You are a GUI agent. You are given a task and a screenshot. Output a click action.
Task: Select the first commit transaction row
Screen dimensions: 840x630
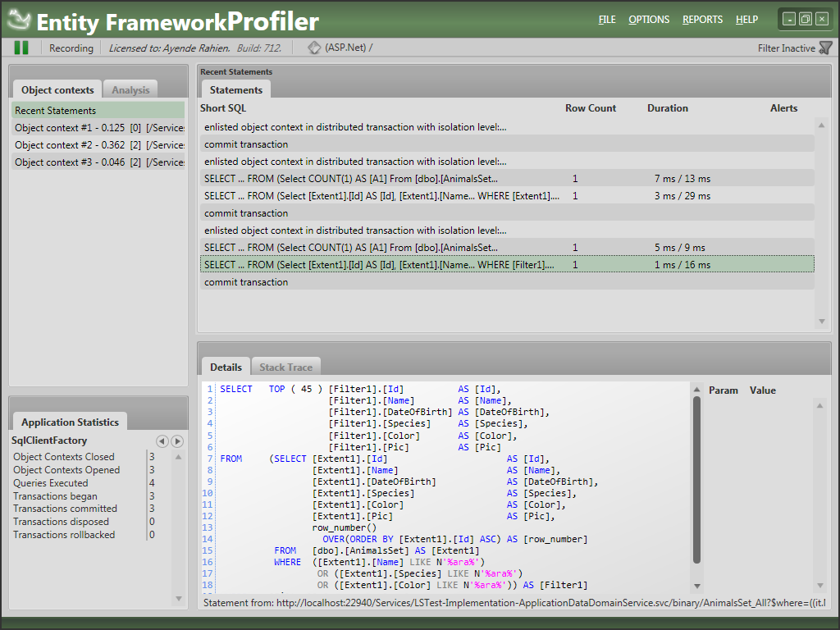pos(507,144)
